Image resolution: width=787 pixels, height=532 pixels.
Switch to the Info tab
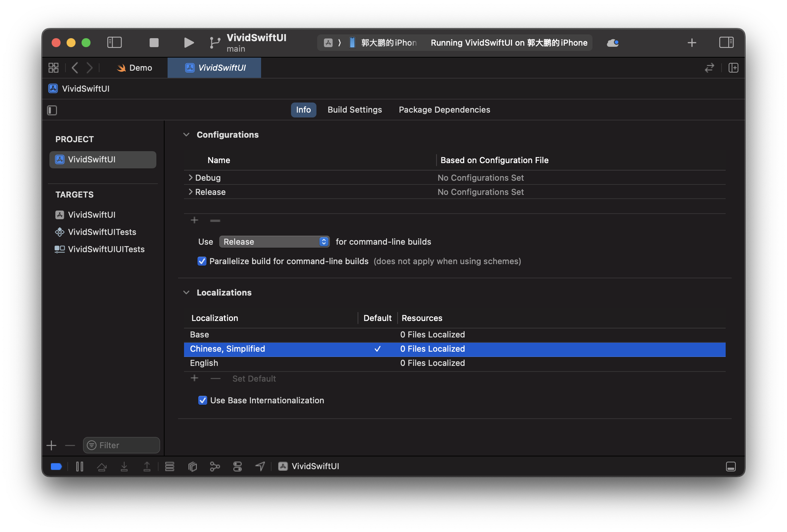click(303, 110)
